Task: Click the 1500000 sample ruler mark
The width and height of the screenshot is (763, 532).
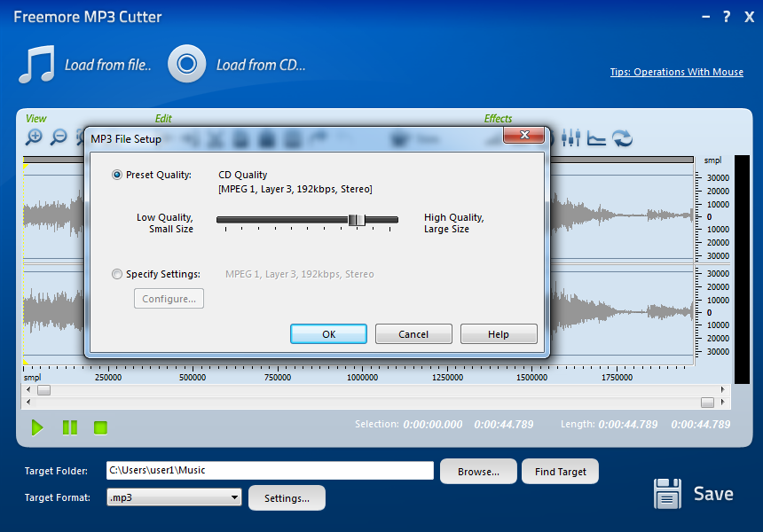Action: (x=531, y=378)
